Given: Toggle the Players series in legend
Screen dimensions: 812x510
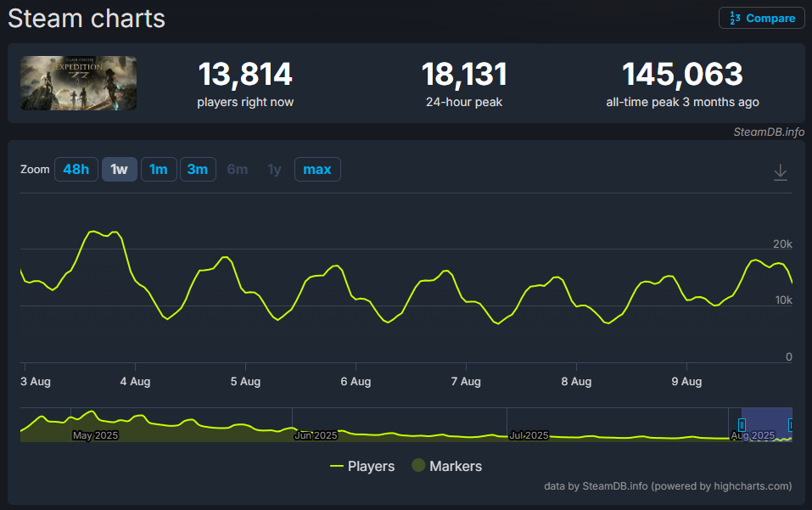Looking at the screenshot, I should point(362,466).
